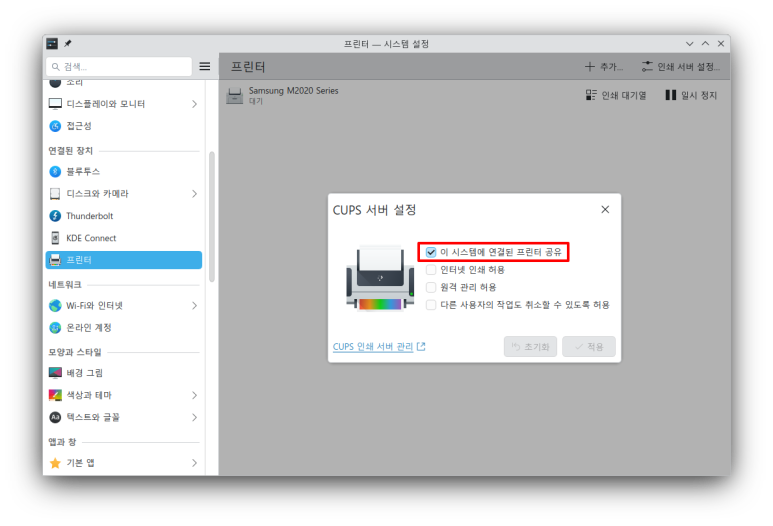
Task: Click 일시 정지 for Samsung printer
Action: (x=691, y=95)
